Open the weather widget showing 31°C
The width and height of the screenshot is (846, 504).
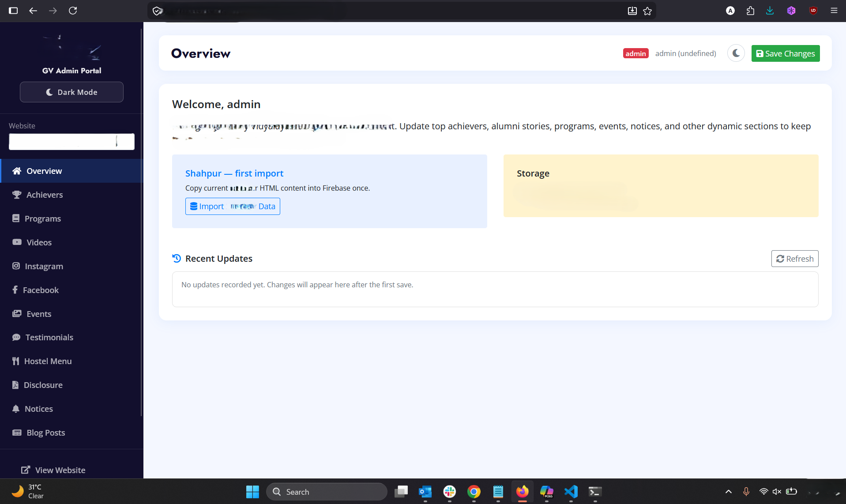coord(27,491)
